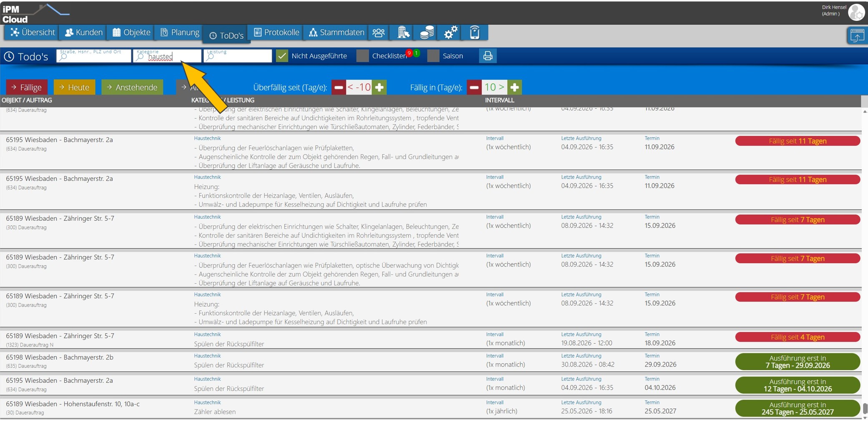Click the print icon button
The height and width of the screenshot is (434, 868).
point(488,56)
